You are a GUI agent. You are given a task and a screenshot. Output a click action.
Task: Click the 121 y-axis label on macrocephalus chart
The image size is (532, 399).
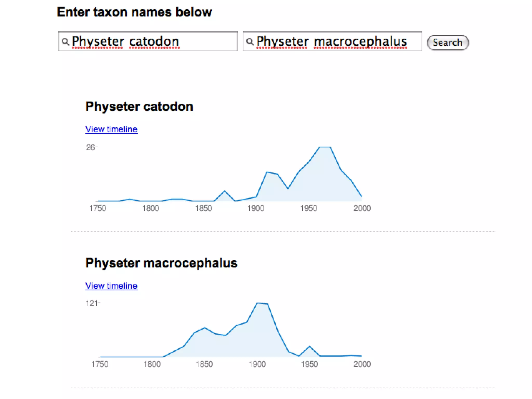91,303
